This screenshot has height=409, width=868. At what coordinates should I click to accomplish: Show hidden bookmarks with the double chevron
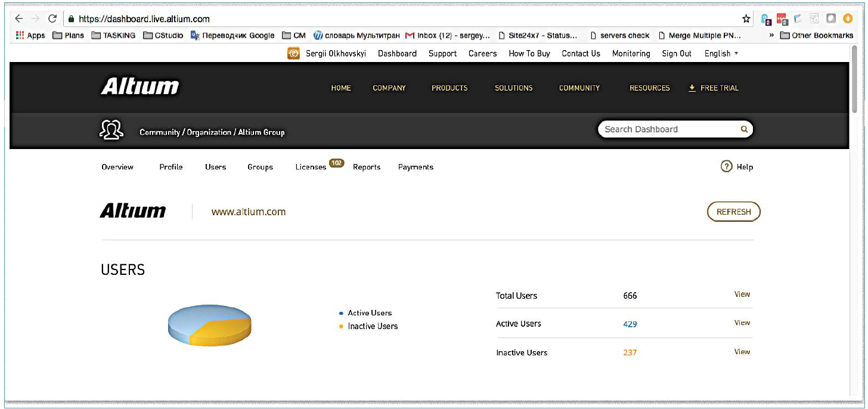[x=772, y=36]
